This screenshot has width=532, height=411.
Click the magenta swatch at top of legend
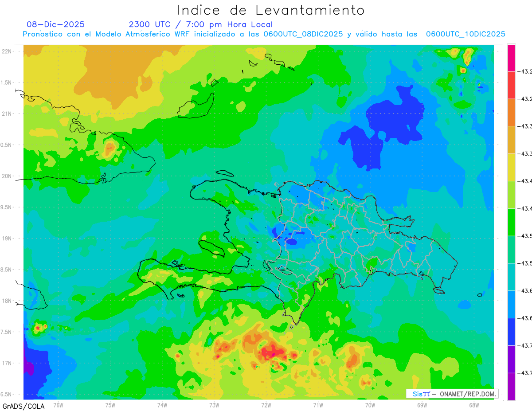pos(511,58)
